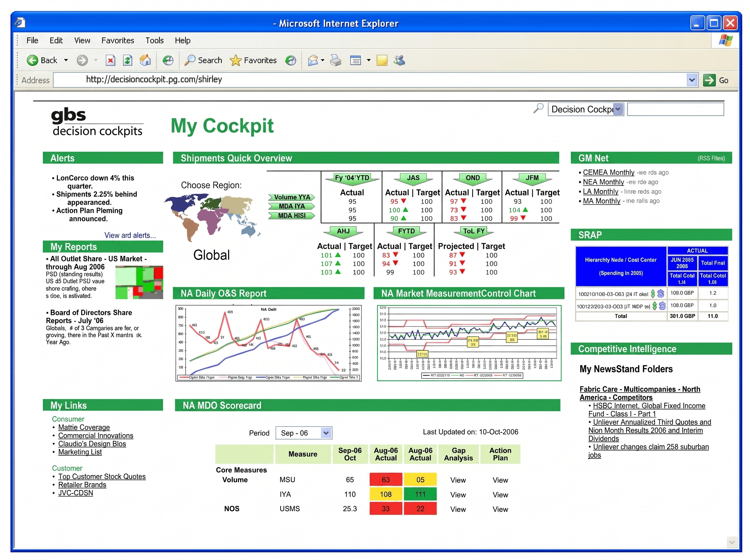The image size is (750, 560).
Task: Click the Messenger icon in toolbar
Action: point(399,61)
